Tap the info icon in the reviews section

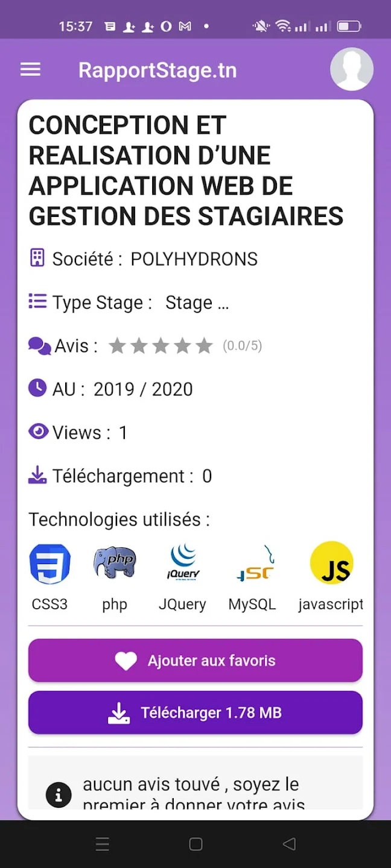tap(59, 794)
